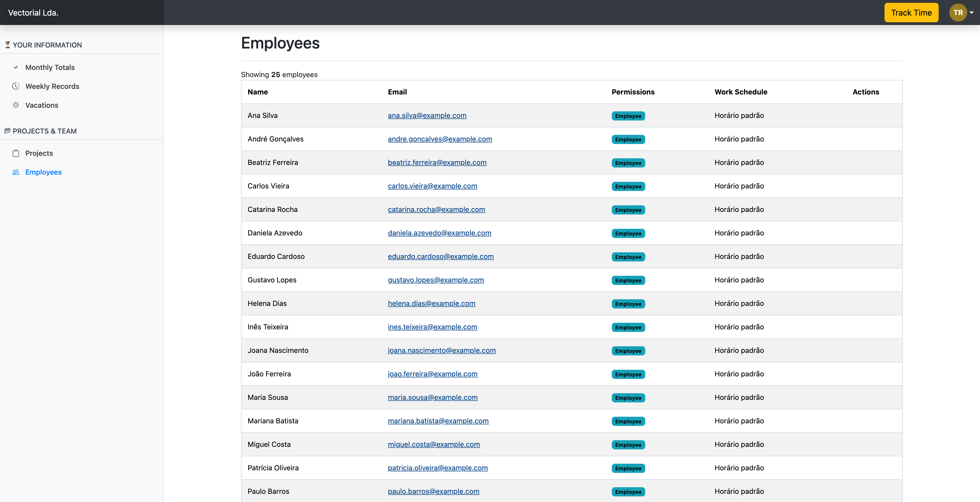Expand Work Schedule dropdown for Helena Dias
980x502 pixels.
[739, 303]
